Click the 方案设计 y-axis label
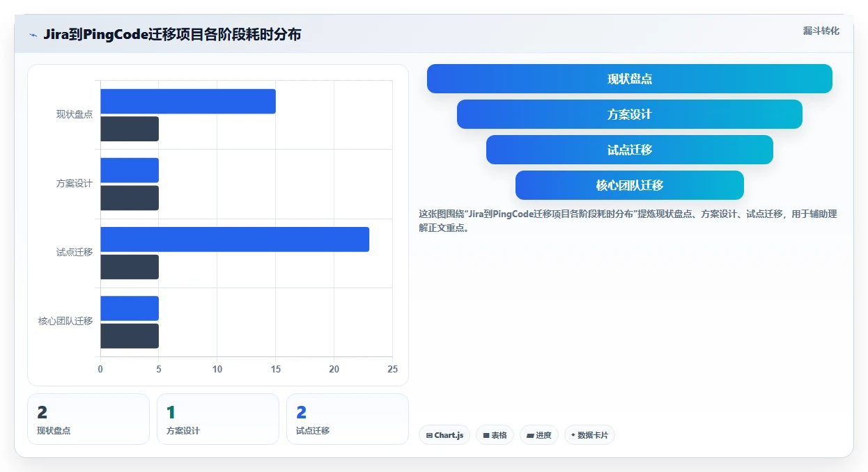The height and width of the screenshot is (472, 868). pos(75,184)
